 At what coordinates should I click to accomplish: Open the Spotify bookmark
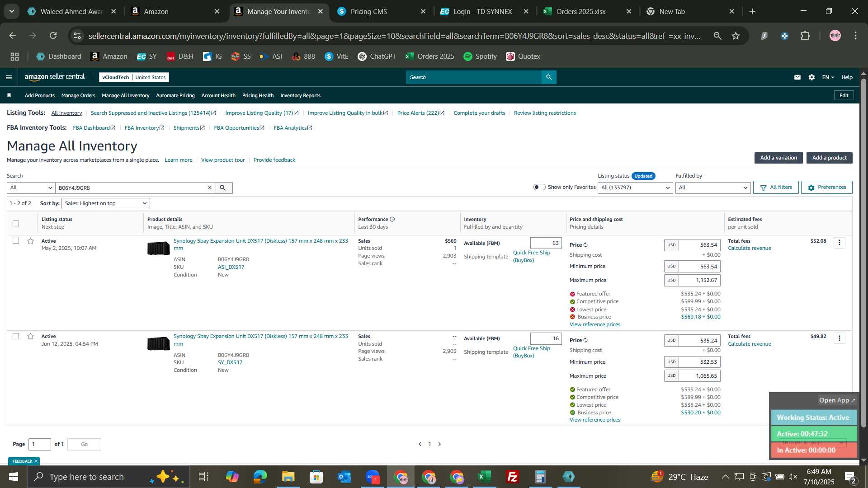[x=480, y=56]
